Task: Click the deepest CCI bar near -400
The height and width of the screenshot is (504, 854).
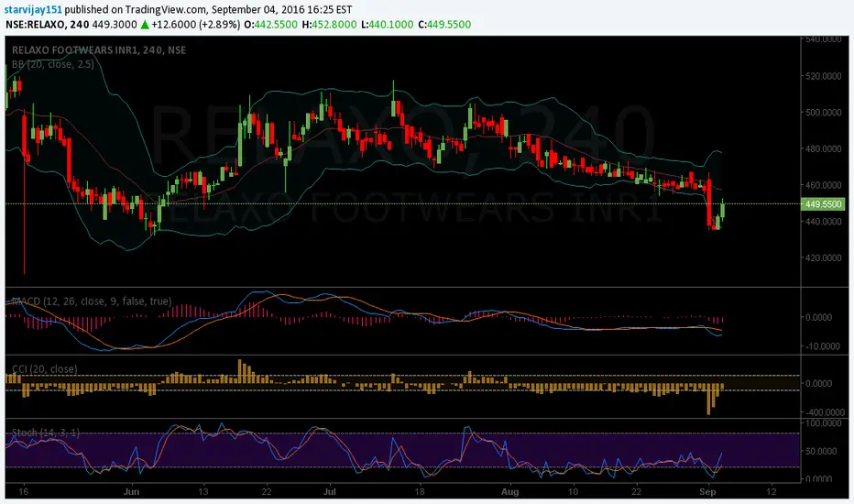Action: pyautogui.click(x=709, y=400)
